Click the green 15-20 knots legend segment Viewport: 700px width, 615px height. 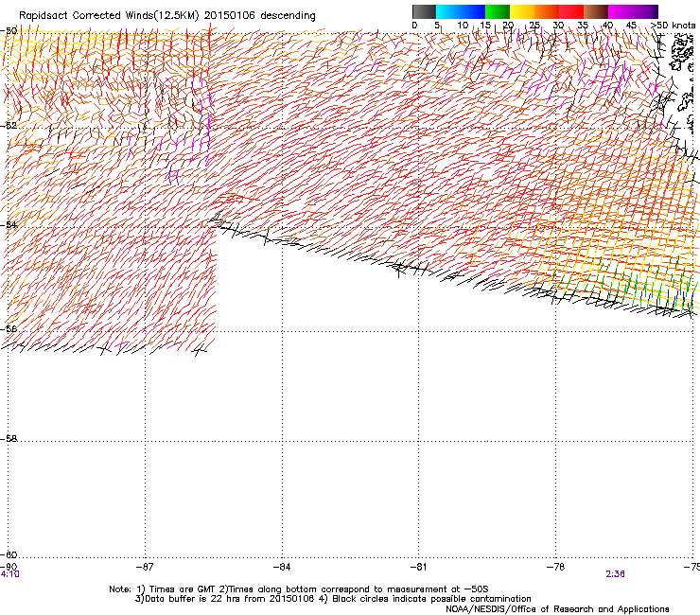498,11
